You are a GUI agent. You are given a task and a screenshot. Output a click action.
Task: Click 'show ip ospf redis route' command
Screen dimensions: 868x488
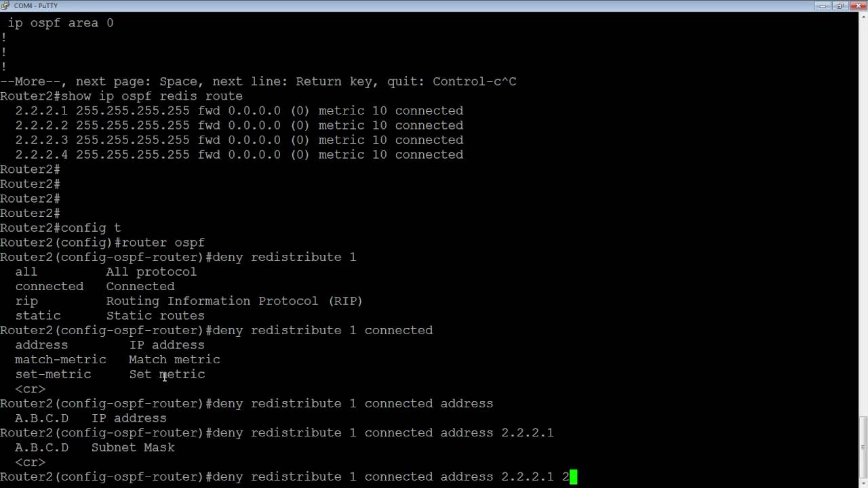152,96
